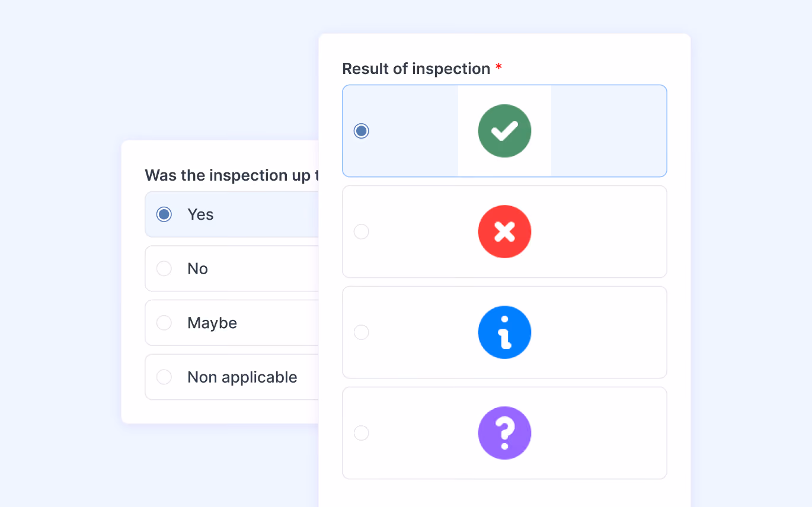This screenshot has height=507, width=812.
Task: Select the 'Yes' radio button
Action: tap(164, 214)
